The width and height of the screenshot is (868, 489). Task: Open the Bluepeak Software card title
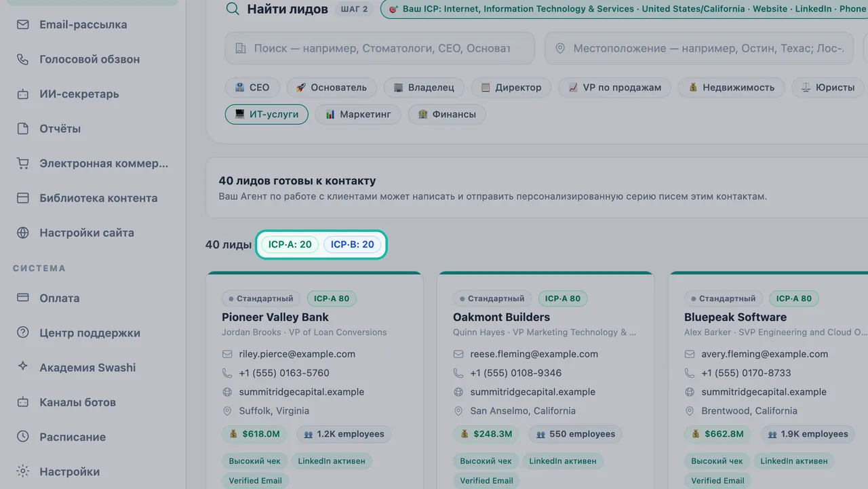click(x=735, y=317)
